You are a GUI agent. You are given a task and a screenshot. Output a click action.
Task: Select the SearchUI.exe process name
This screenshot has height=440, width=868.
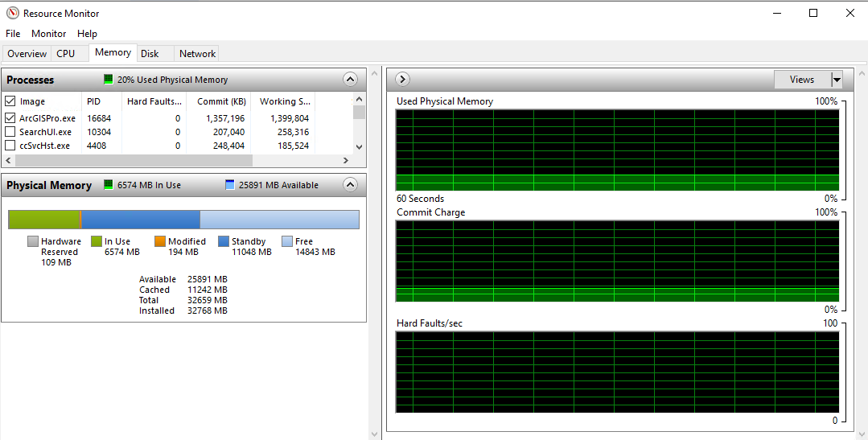[45, 132]
